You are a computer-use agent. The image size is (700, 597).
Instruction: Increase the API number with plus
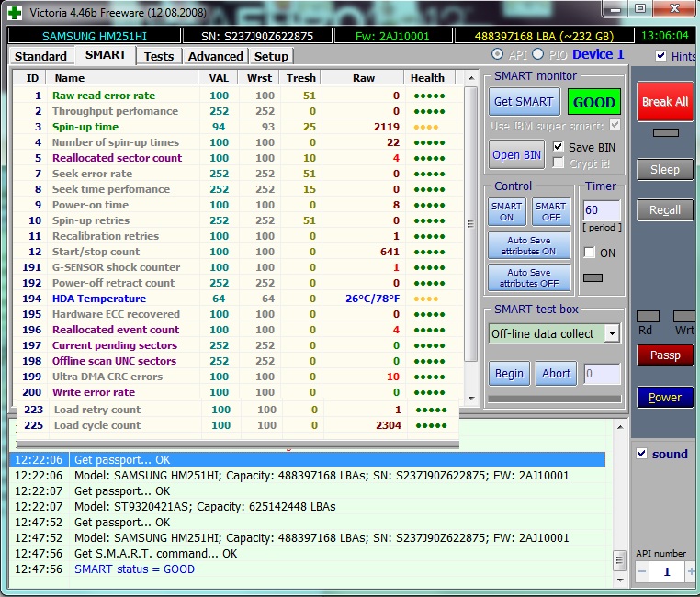(x=691, y=571)
